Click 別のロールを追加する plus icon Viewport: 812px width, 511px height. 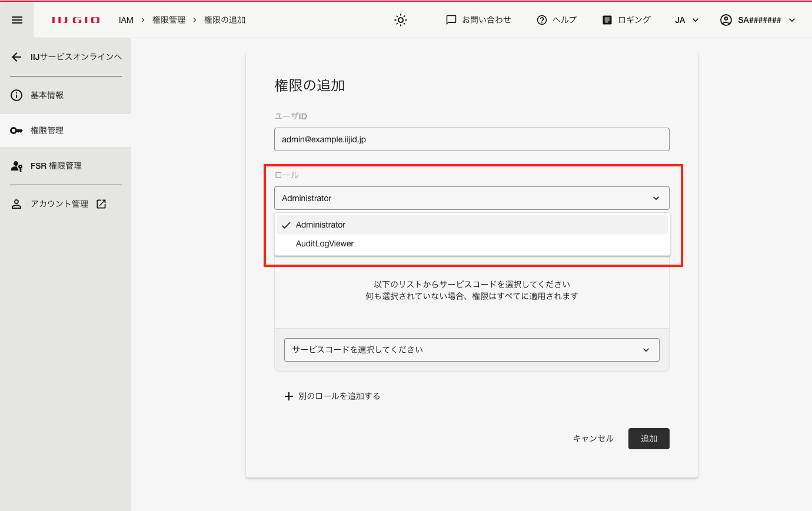click(x=288, y=396)
